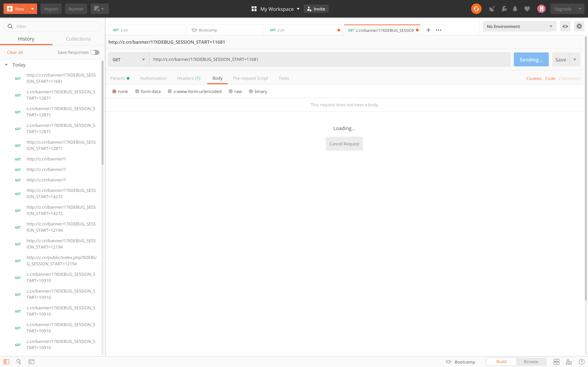
Task: Open the No Environment dropdown
Action: [x=519, y=26]
